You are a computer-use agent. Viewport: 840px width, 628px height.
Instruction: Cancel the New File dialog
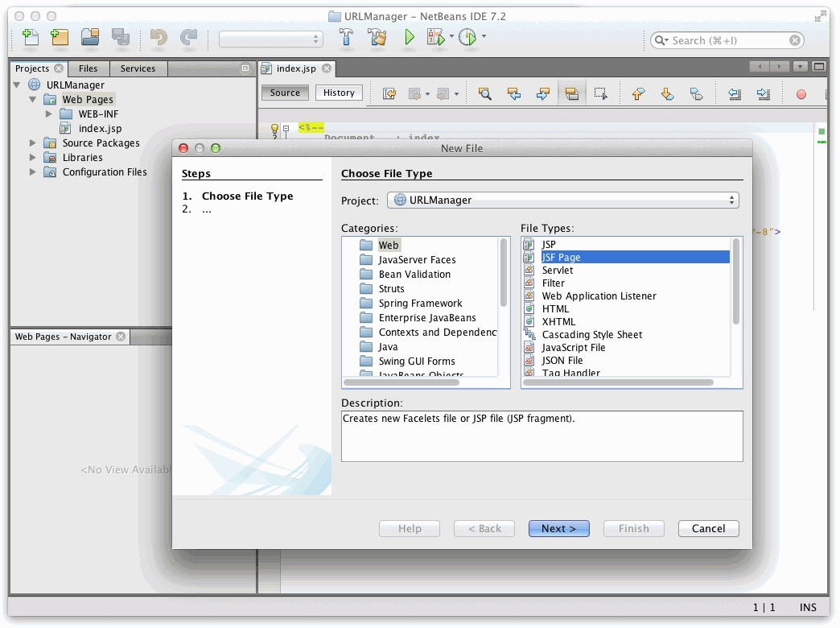point(708,529)
